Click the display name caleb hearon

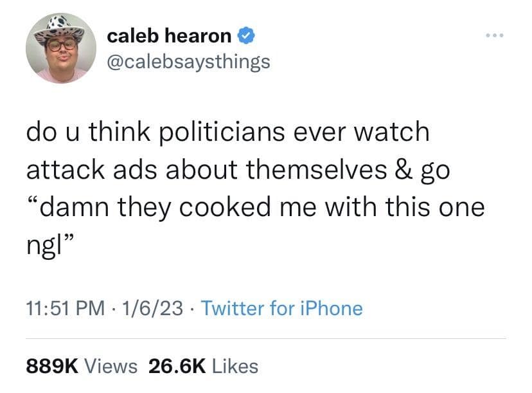coord(169,36)
